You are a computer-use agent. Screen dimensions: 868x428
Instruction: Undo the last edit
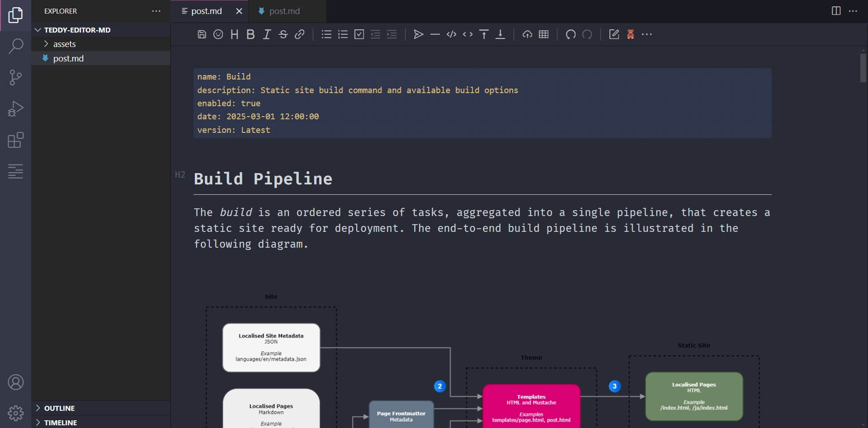point(571,34)
